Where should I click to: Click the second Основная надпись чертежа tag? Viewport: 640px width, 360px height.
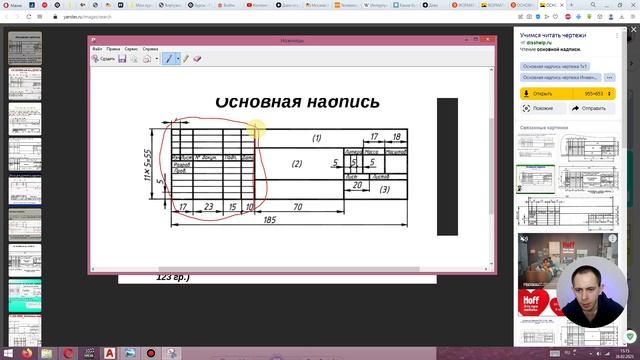click(560, 77)
